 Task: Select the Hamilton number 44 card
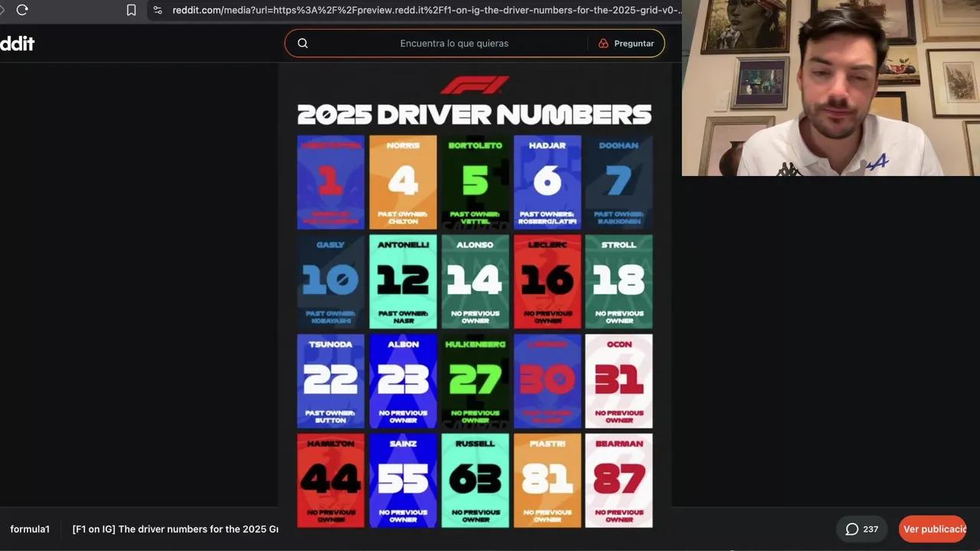click(x=331, y=481)
